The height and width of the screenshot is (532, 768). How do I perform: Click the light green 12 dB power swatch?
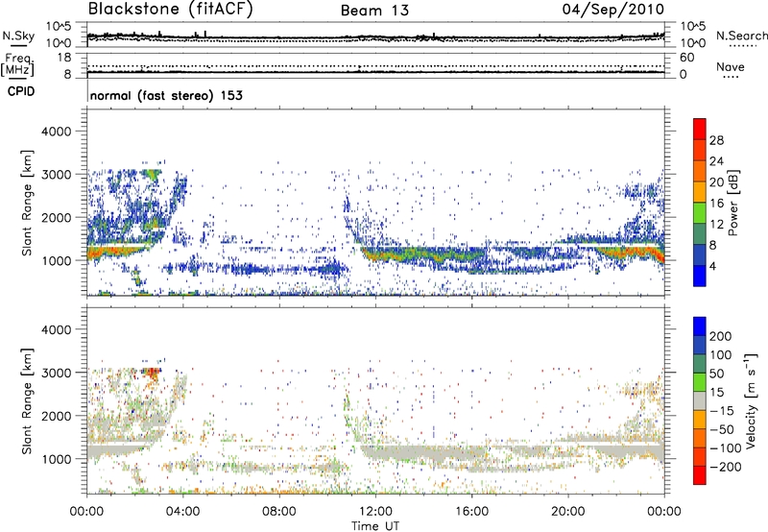pyautogui.click(x=700, y=213)
